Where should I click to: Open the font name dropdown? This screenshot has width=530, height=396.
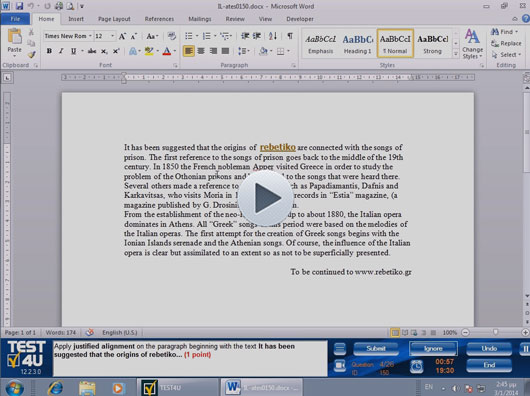90,36
